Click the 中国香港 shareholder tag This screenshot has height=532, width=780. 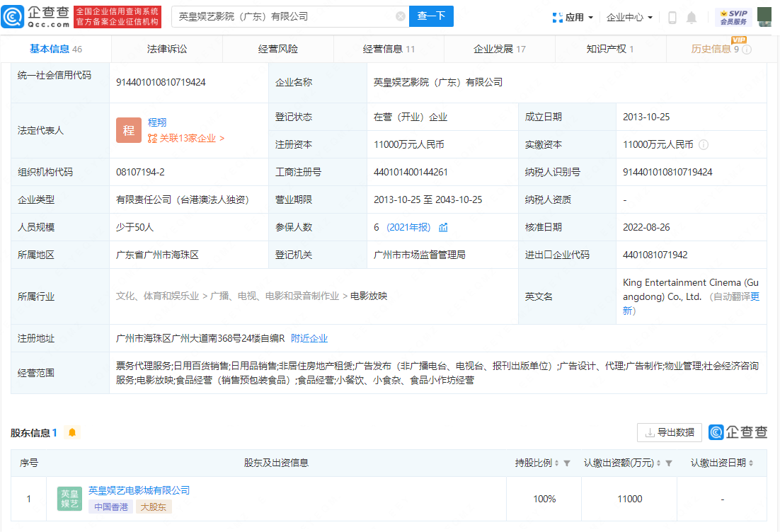click(111, 507)
